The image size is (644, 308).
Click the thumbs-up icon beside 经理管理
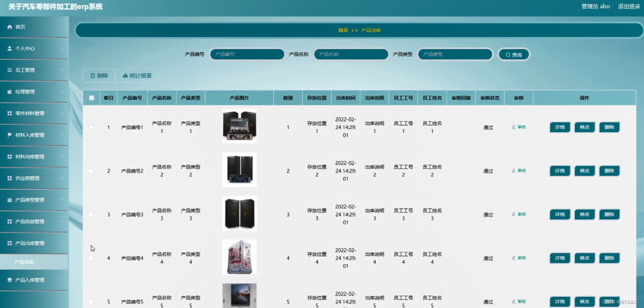10,92
